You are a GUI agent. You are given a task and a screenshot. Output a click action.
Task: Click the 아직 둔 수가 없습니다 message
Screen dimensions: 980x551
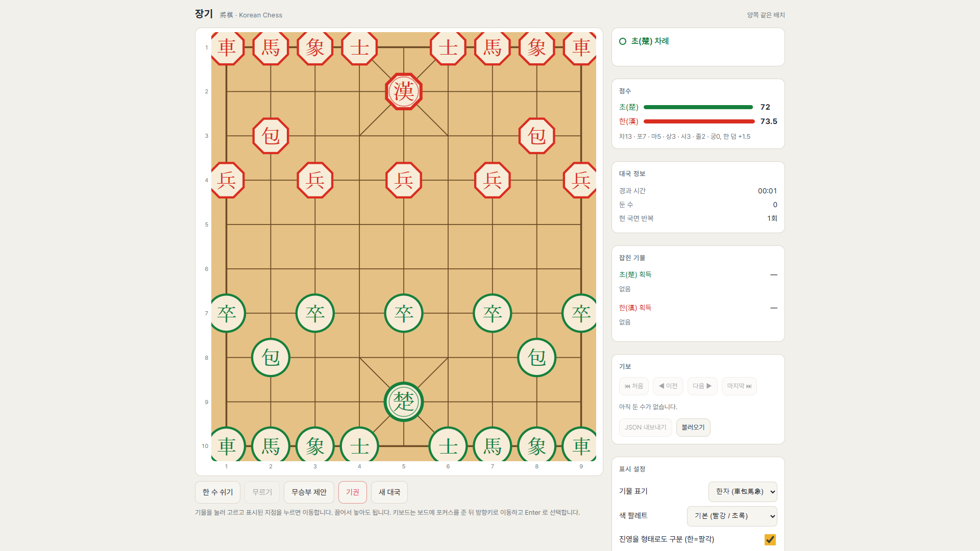[x=648, y=407]
